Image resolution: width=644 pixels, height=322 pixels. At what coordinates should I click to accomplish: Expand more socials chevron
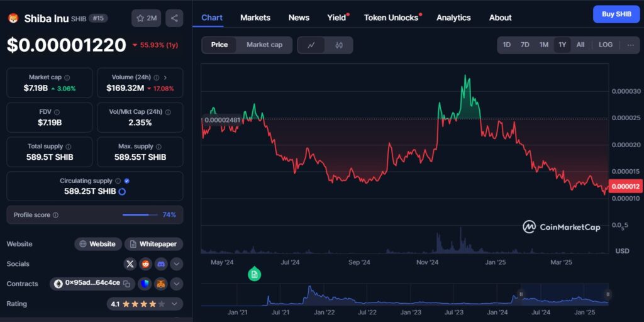tap(177, 264)
